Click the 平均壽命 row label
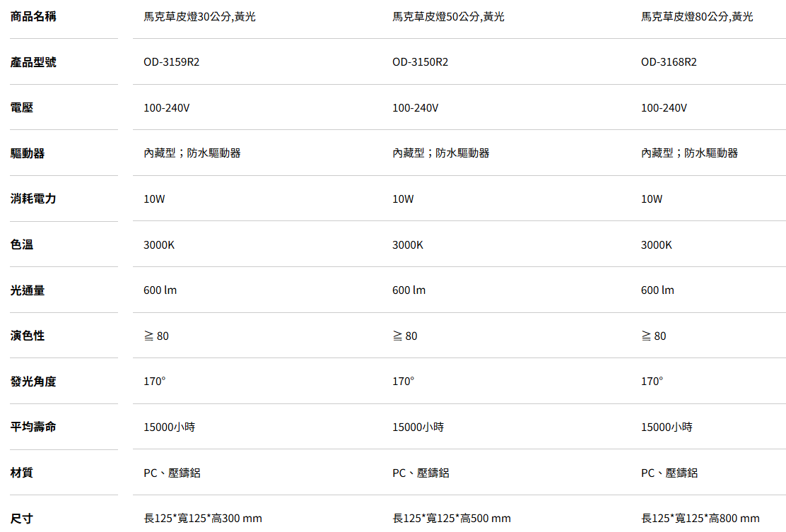 pos(33,427)
